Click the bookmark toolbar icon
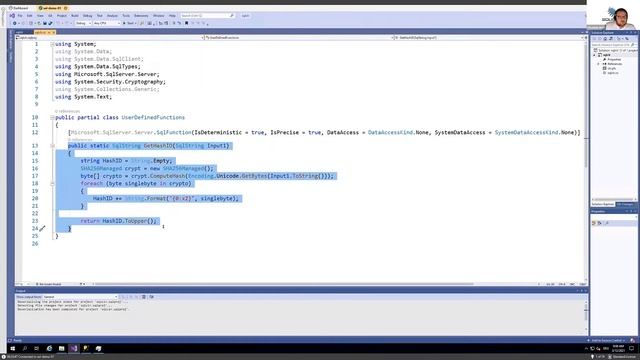 coord(187,23)
